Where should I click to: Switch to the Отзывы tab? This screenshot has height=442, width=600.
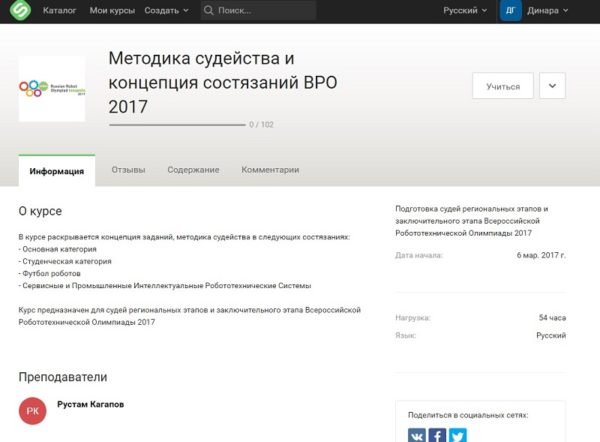tap(128, 170)
